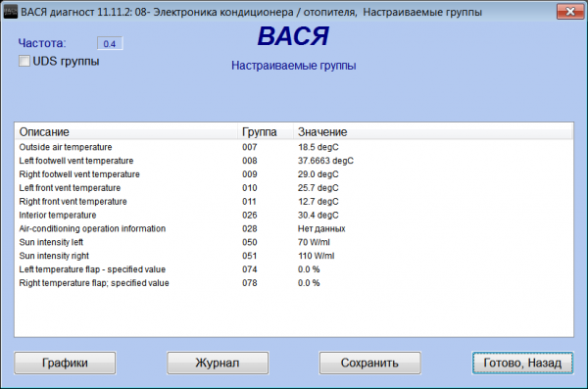Click the Частота value field
Screen dimensions: 588x389
[x=110, y=43]
